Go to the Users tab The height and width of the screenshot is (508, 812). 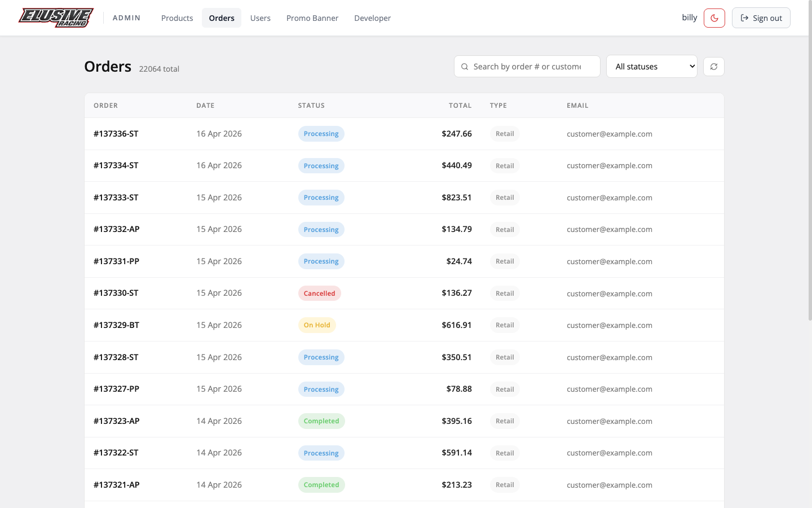click(x=261, y=18)
